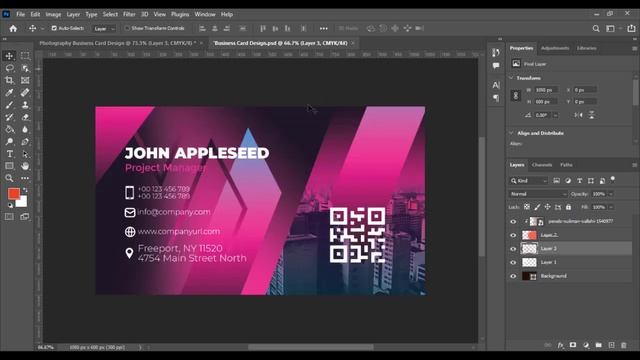The width and height of the screenshot is (640, 360).
Task: Click the white background color swatch
Action: tap(22, 202)
